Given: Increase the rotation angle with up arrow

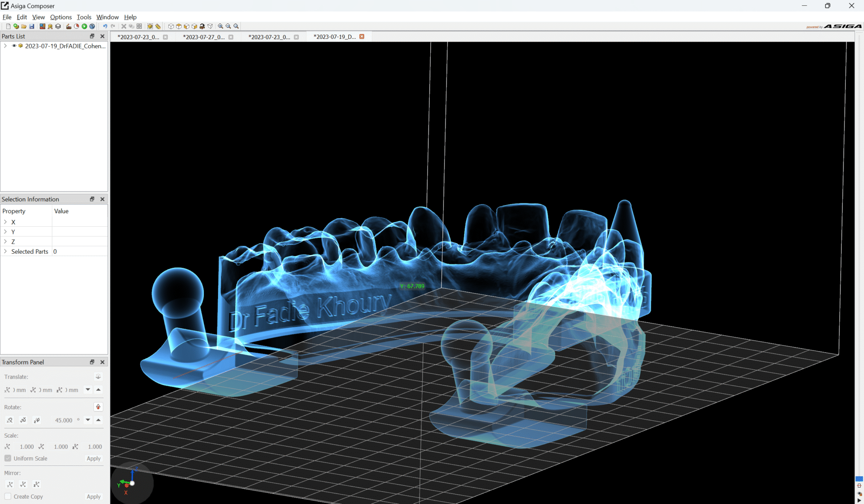Looking at the screenshot, I should click(98, 419).
